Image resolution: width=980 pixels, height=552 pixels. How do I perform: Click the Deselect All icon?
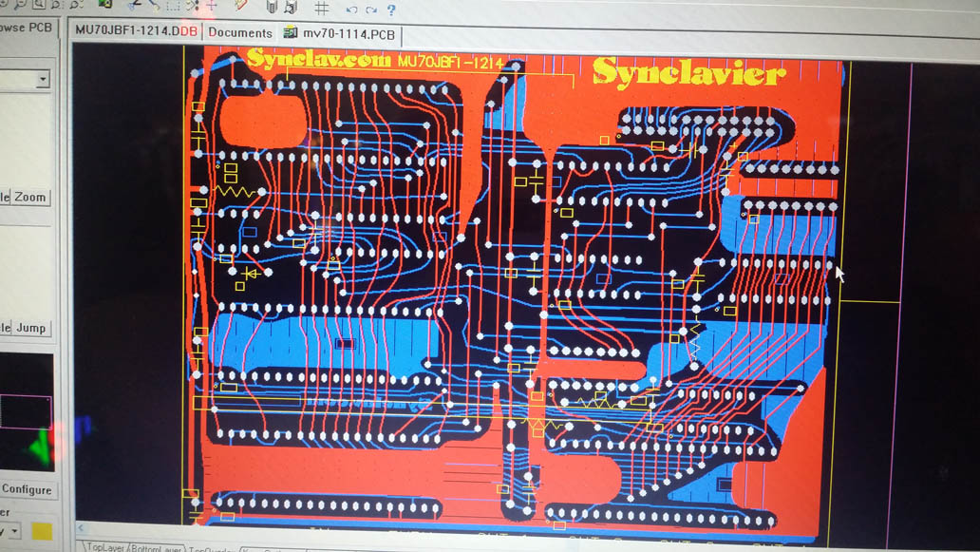193,5
